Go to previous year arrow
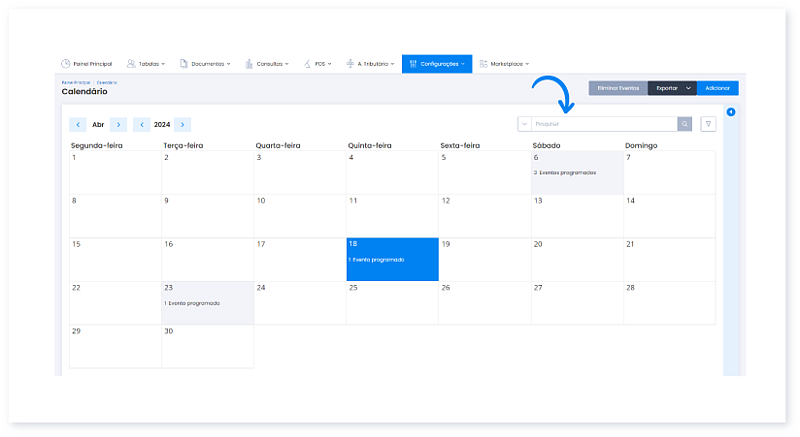The width and height of the screenshot is (800, 437). point(141,125)
